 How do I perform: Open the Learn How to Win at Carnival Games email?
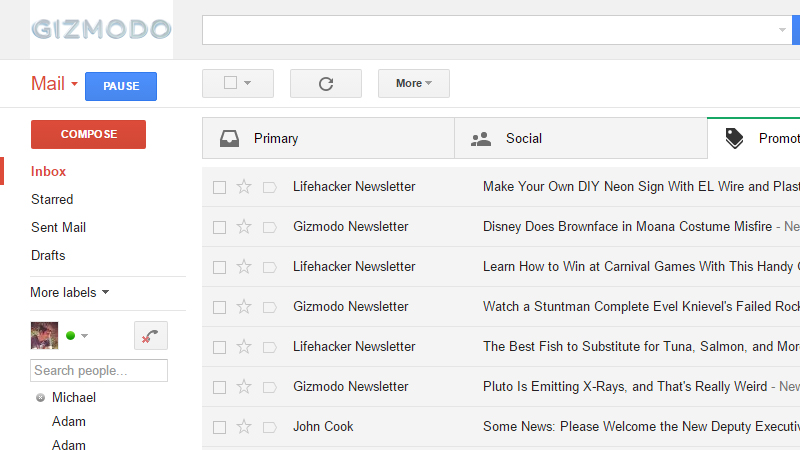tap(641, 266)
